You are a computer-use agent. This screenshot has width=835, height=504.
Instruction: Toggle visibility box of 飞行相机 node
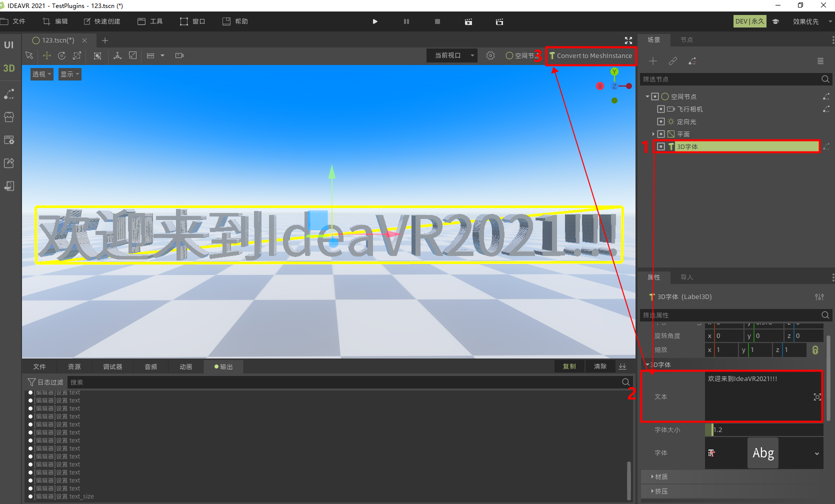pos(661,109)
